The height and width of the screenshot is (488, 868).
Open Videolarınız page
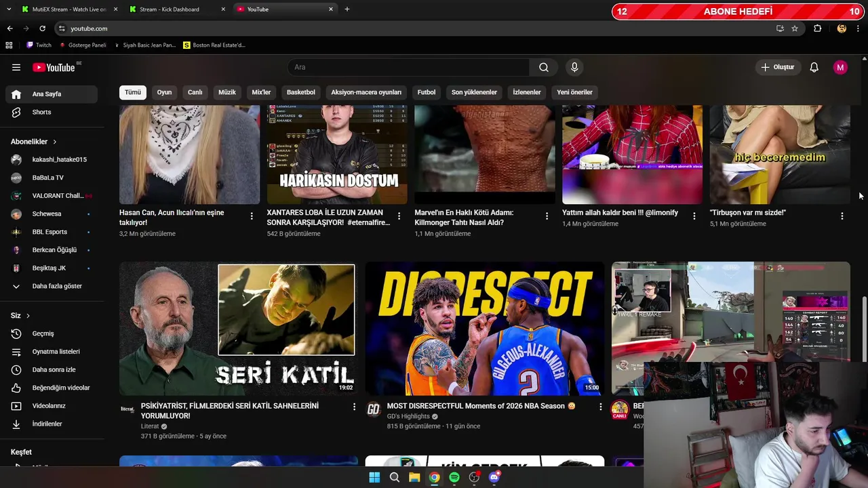[x=52, y=406]
